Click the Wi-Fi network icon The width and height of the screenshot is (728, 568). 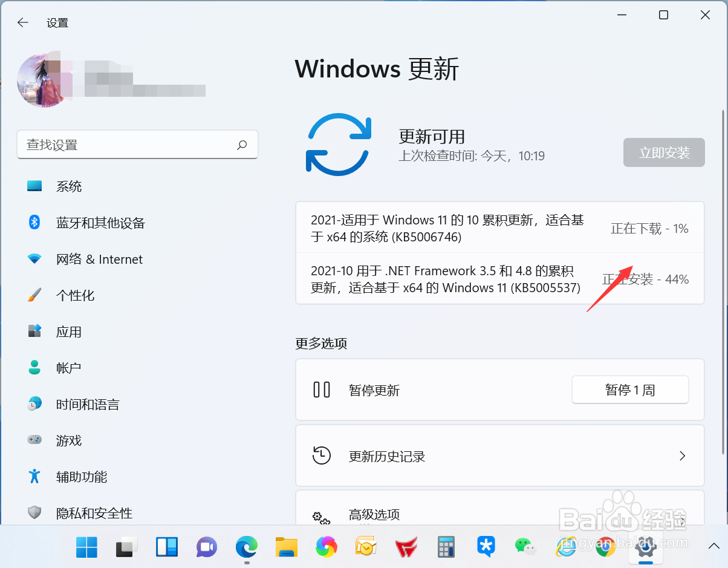(x=34, y=259)
